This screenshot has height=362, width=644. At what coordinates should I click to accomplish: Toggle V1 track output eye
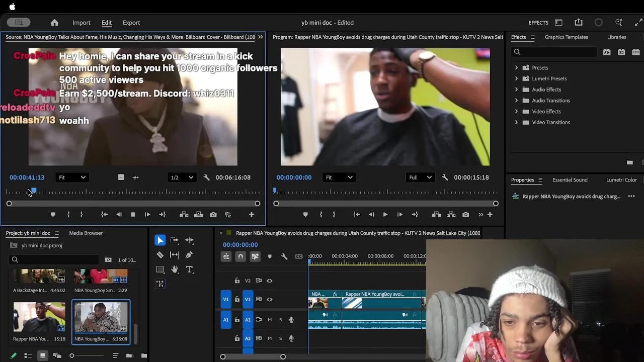tap(270, 299)
